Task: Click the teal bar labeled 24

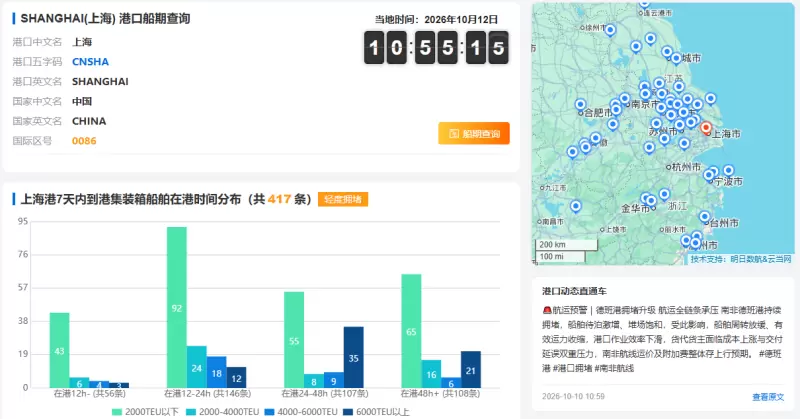Action: click(196, 367)
